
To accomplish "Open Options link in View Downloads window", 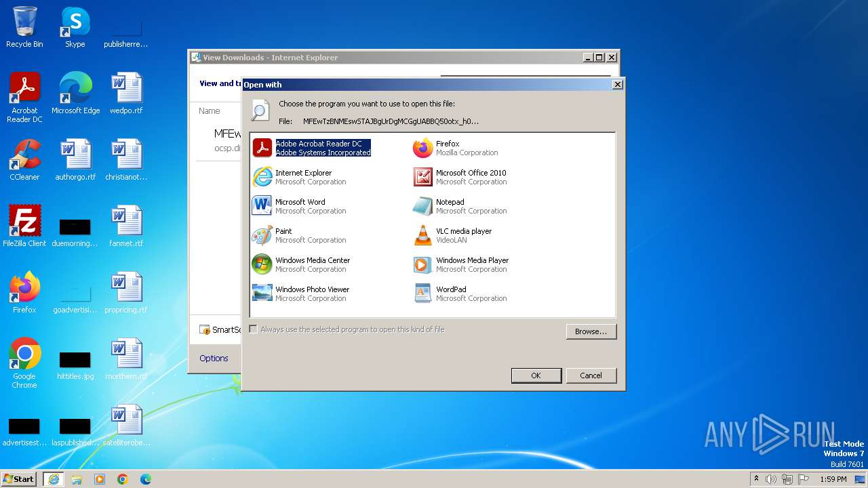I will 214,358.
